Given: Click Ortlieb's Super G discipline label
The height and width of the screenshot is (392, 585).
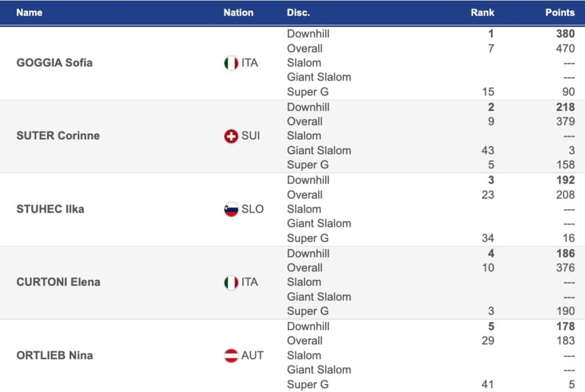Looking at the screenshot, I should point(307,385).
